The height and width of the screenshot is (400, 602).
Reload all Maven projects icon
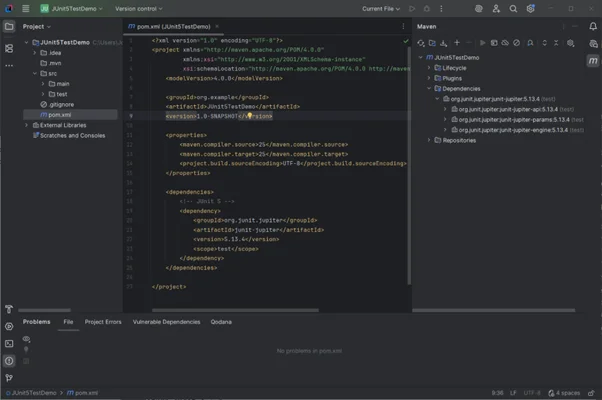point(421,43)
